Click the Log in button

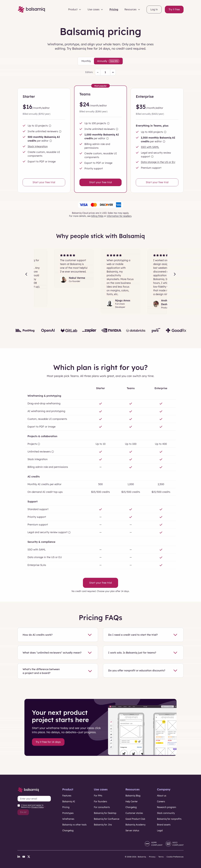tap(154, 9)
